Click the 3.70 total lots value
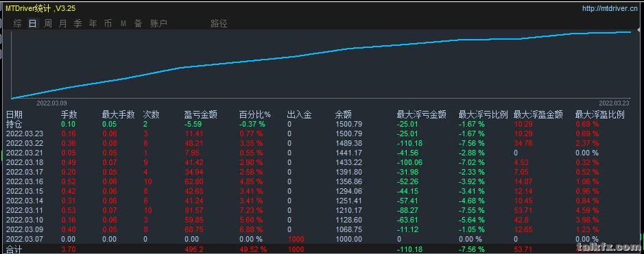The height and width of the screenshot is (254, 644). click(x=68, y=249)
